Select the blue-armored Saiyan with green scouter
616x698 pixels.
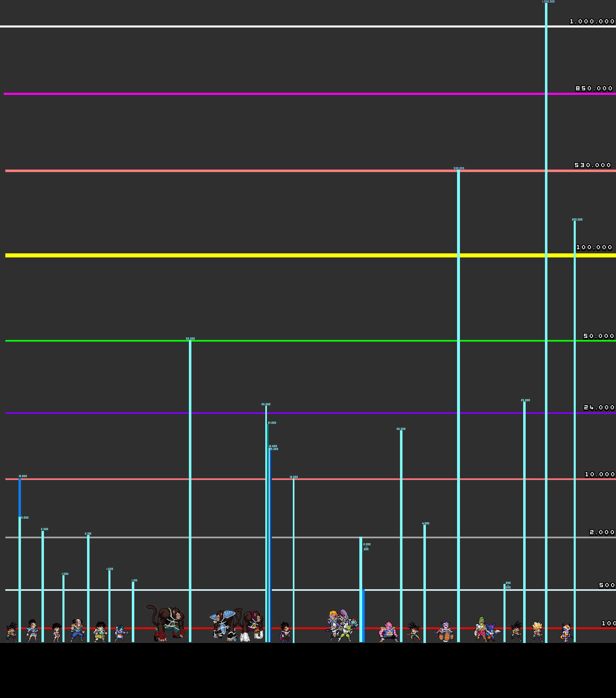pyautogui.click(x=32, y=631)
